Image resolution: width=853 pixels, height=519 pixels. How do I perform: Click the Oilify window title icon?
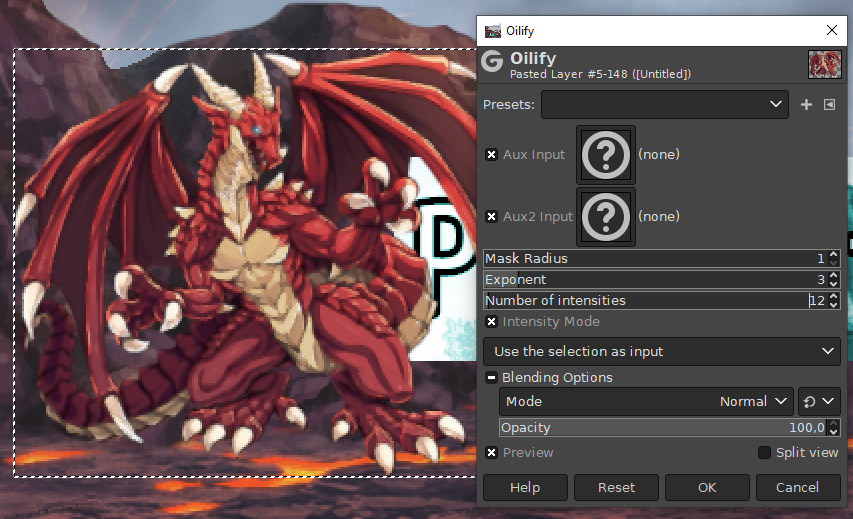[492, 31]
